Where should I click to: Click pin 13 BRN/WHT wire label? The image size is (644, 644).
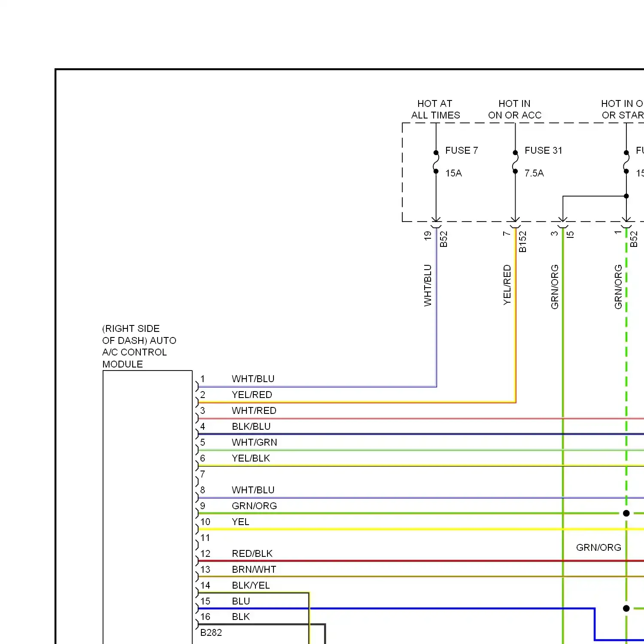254,570
